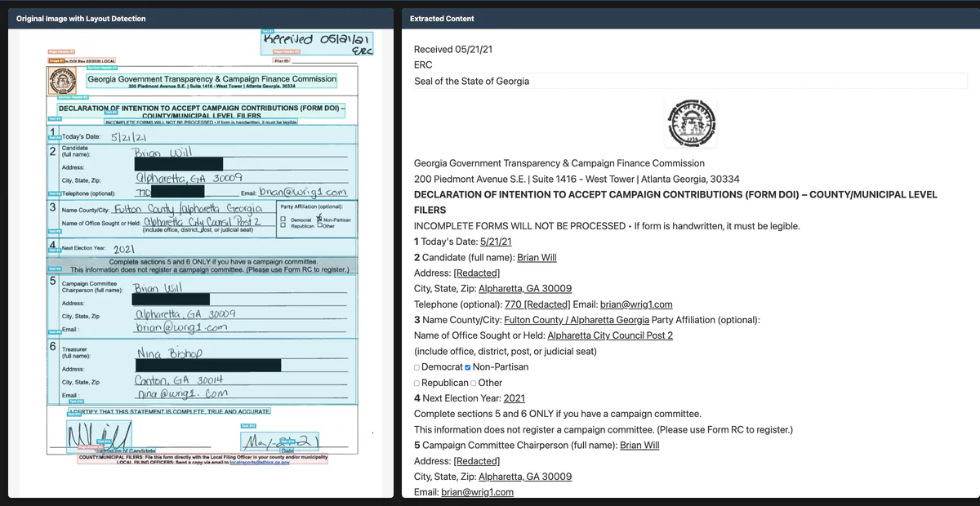This screenshot has height=506, width=980.
Task: Click the [Redacted] address link under Candidate
Action: click(476, 273)
